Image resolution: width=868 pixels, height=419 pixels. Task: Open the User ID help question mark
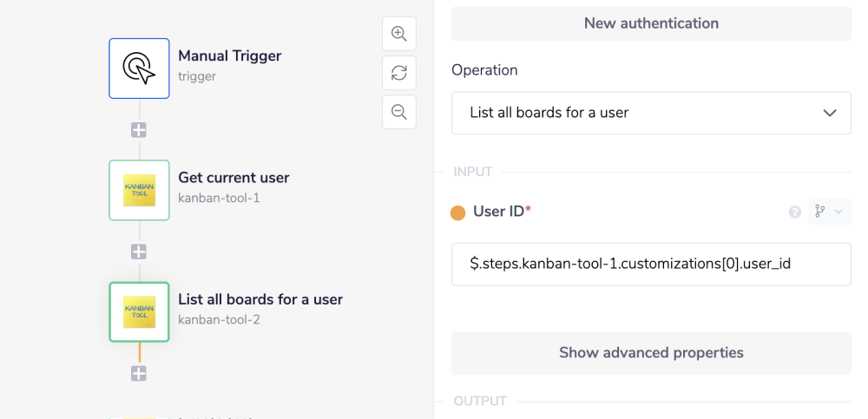pos(794,212)
